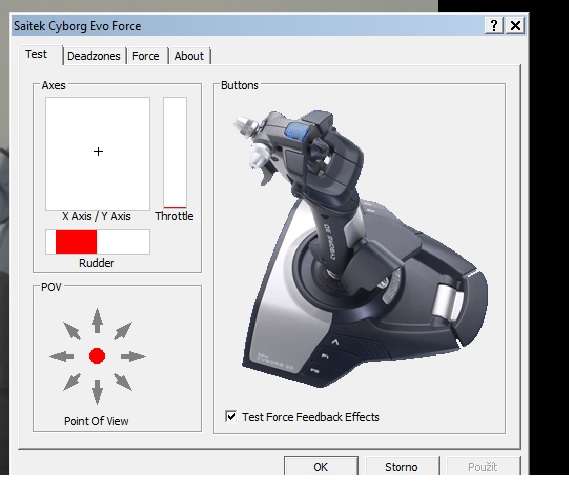Click the Rudder label
The height and width of the screenshot is (486, 569).
tap(97, 263)
